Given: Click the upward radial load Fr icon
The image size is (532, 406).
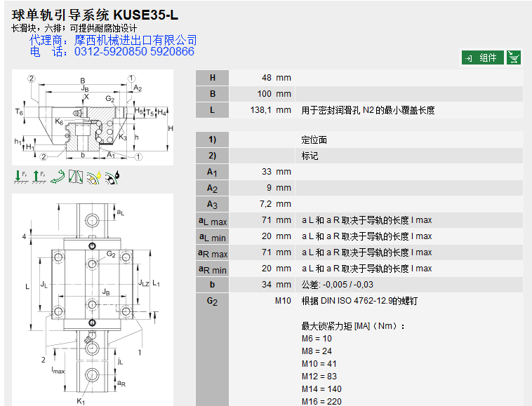Looking at the screenshot, I should click(39, 178).
